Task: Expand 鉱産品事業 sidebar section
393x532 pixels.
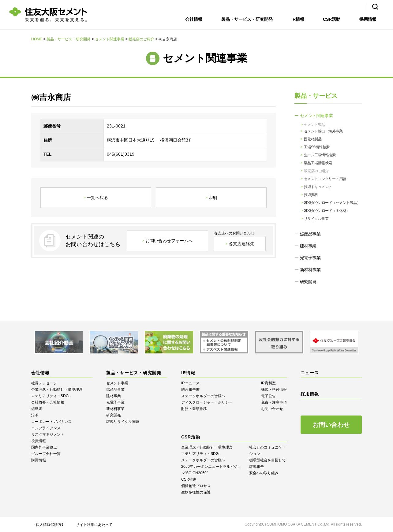Action: 308,234
